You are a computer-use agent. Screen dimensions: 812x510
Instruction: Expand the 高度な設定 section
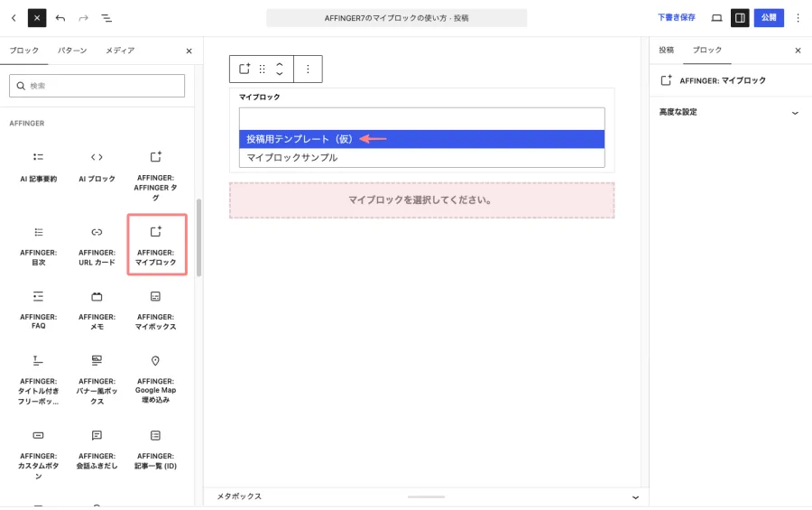tap(730, 112)
